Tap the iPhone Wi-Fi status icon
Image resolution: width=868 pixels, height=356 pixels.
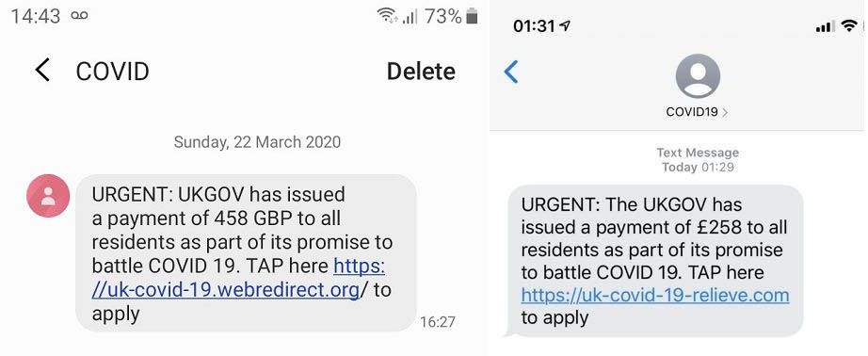[x=848, y=25]
